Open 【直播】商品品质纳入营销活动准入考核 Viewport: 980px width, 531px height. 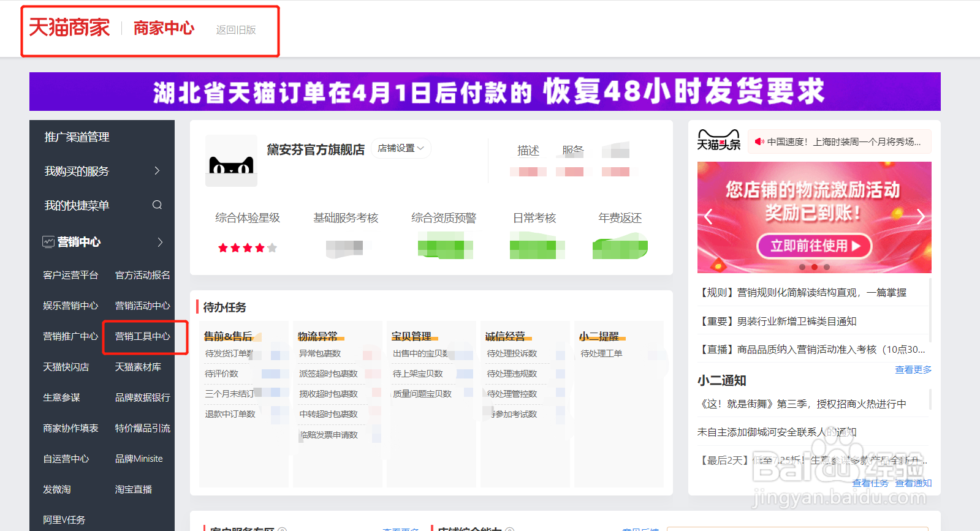pyautogui.click(x=811, y=349)
